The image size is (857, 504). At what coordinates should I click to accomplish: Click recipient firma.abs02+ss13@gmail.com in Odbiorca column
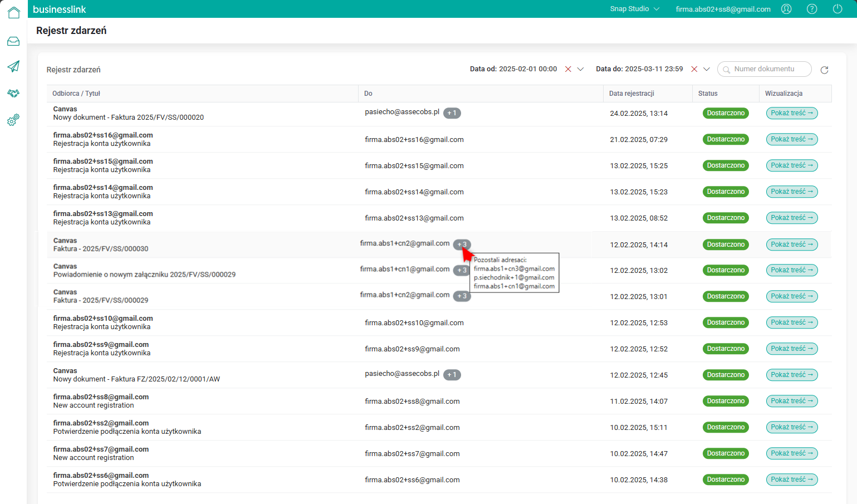pyautogui.click(x=103, y=214)
